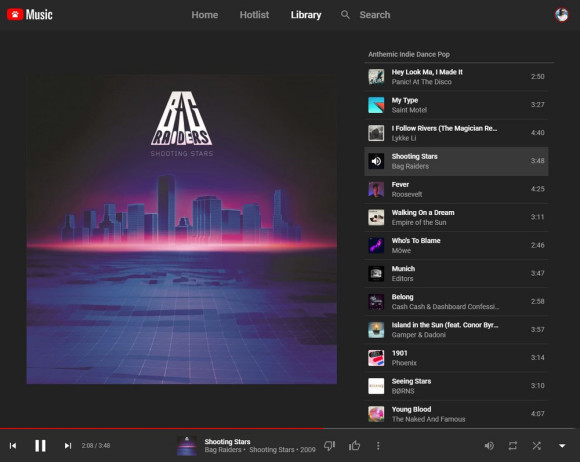Screen dimensions: 580x462
Task: Play Munich by Editors
Action: click(x=456, y=274)
